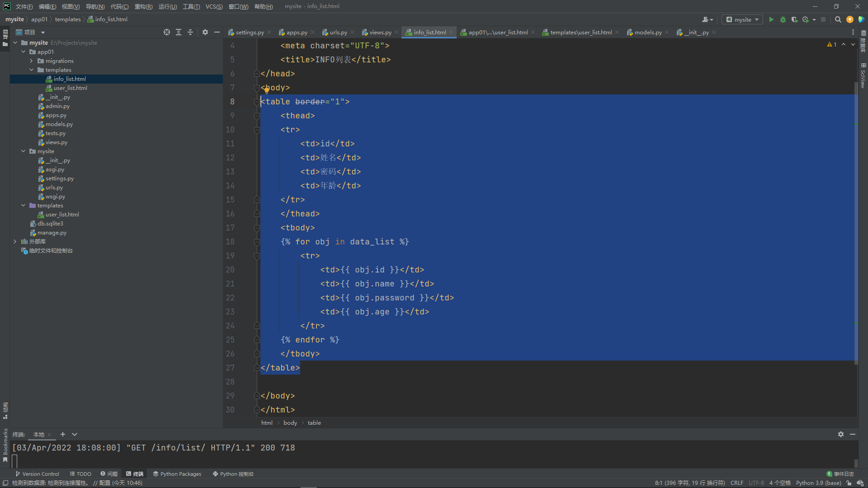The height and width of the screenshot is (488, 868).
Task: Run mysite with coverage
Action: [x=794, y=19]
